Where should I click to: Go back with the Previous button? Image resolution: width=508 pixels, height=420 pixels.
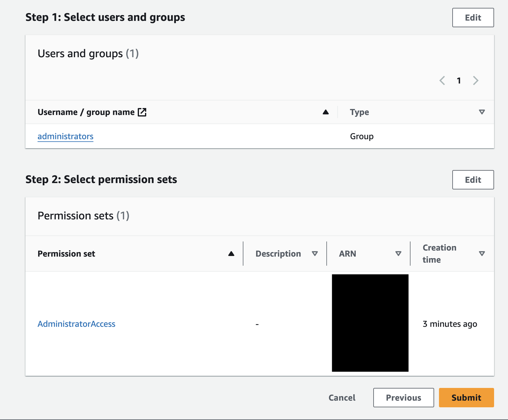(x=404, y=398)
